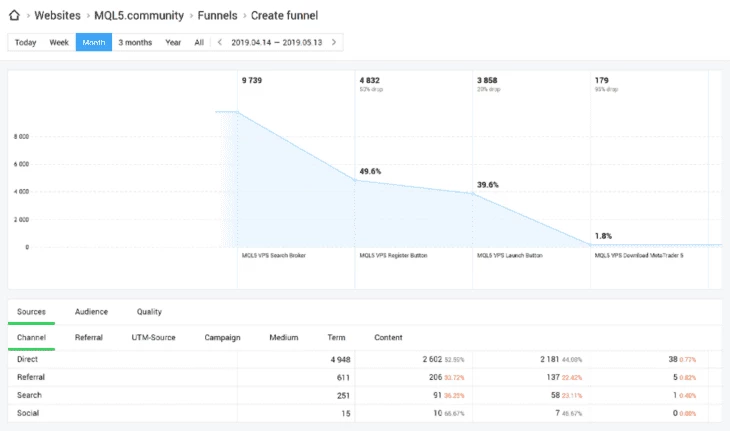The width and height of the screenshot is (730, 431).
Task: Go to next date range arrow
Action: pos(334,42)
